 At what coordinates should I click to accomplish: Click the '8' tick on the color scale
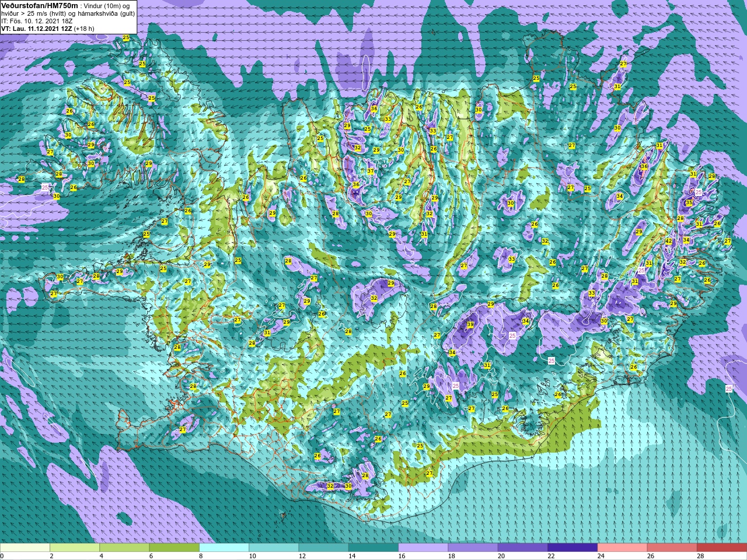(200, 556)
